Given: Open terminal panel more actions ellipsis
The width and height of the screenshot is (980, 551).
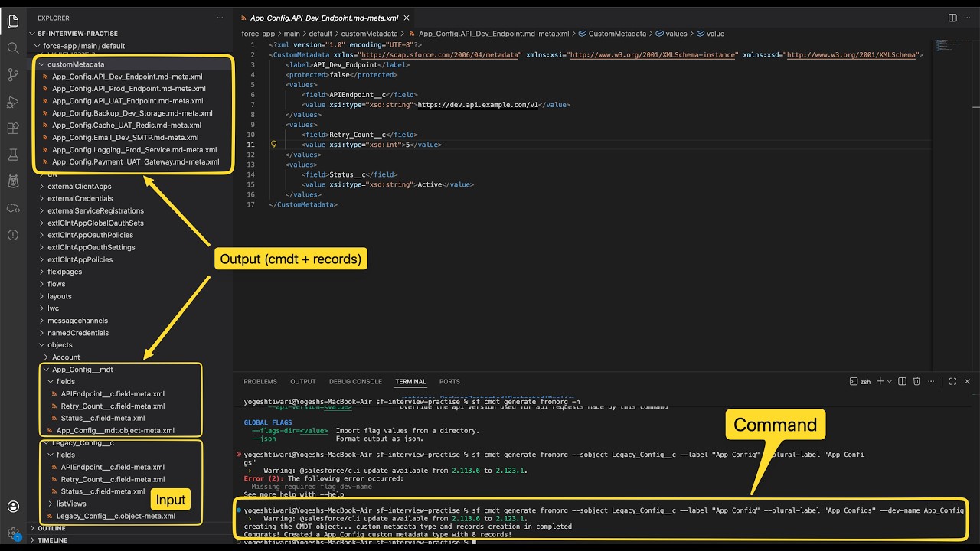Looking at the screenshot, I should [x=932, y=381].
